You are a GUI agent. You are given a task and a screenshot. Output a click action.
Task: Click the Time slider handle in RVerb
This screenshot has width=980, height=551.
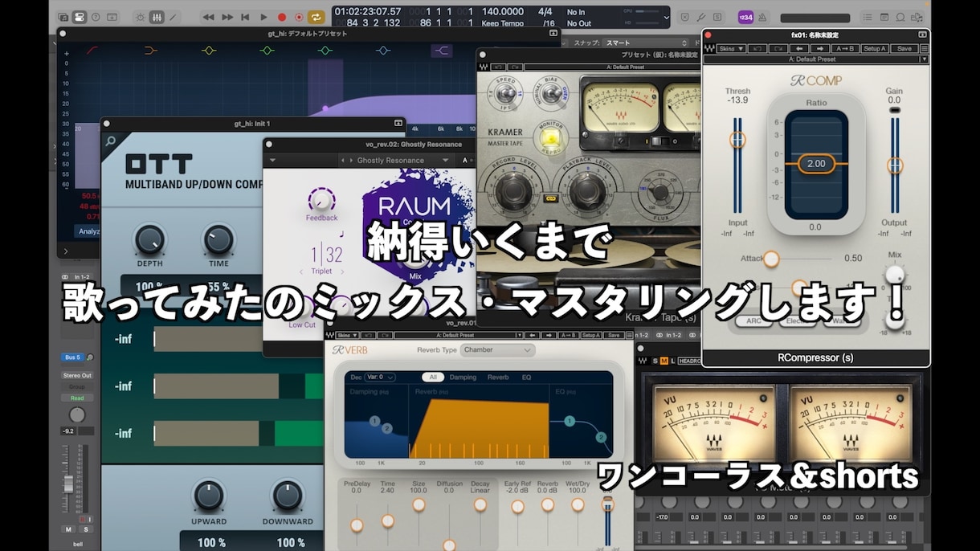(x=388, y=520)
